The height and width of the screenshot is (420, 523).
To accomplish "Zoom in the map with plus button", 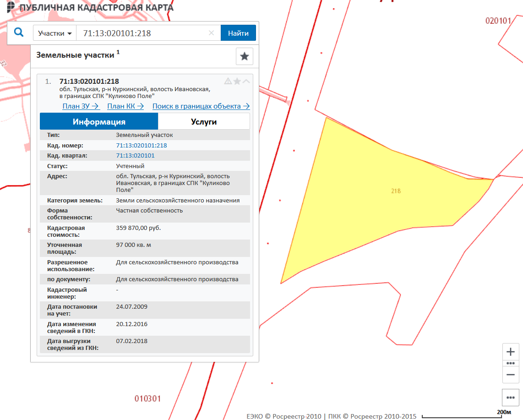I will [511, 352].
